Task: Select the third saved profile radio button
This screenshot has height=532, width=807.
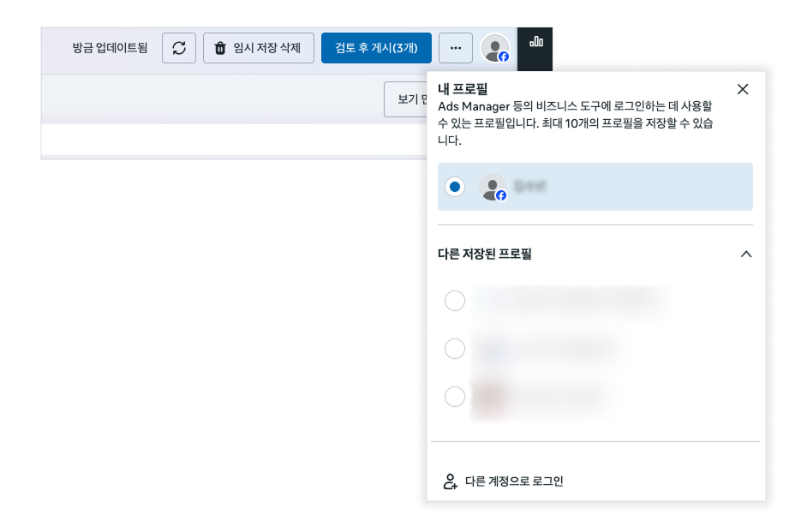Action: click(455, 397)
